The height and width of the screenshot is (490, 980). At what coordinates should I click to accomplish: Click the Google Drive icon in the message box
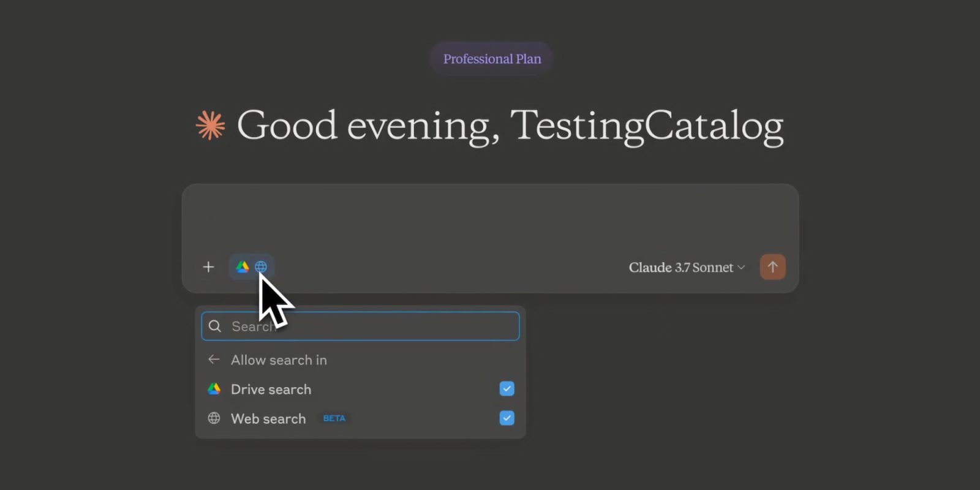click(x=243, y=267)
